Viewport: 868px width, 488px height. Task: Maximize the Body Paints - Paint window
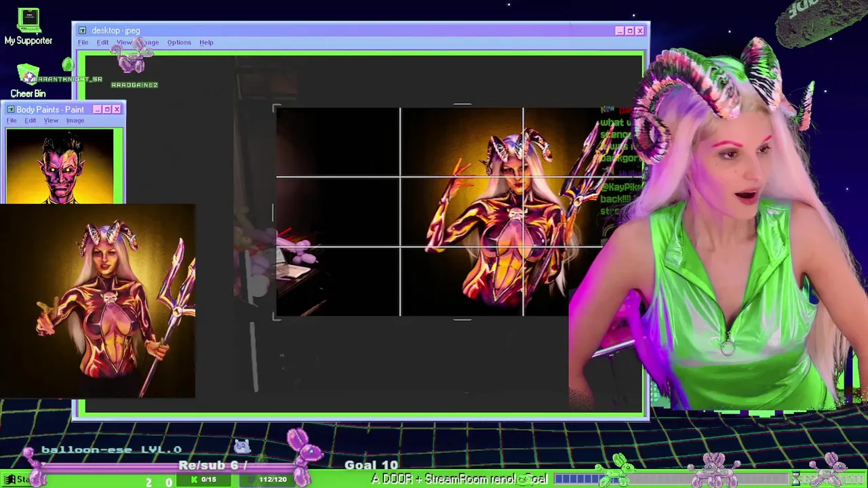pyautogui.click(x=106, y=109)
